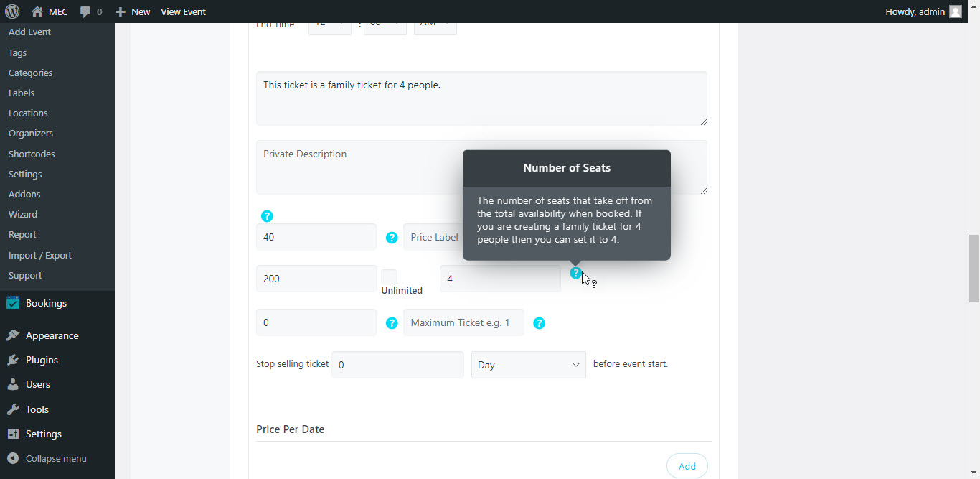Open the admin avatar icon
980x479 pixels.
pos(955,11)
